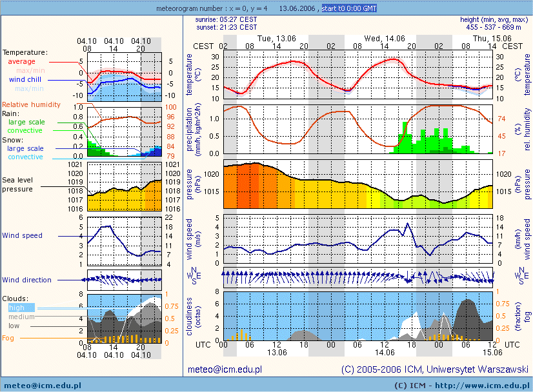Click the meteo@icm.edu.pl email below the meteogram
533x392 pixels.
click(x=224, y=370)
